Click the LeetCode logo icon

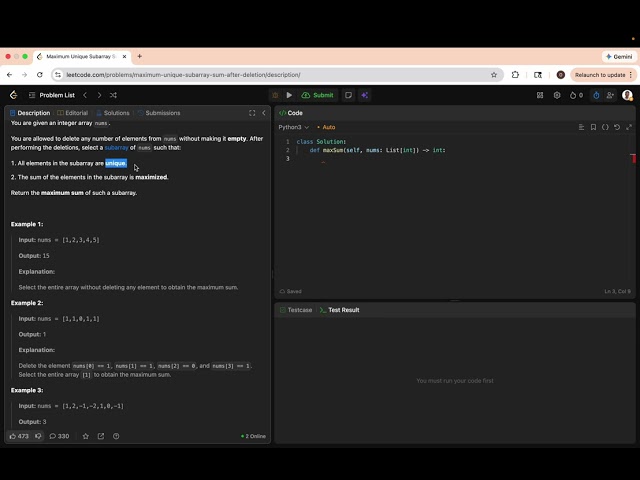(x=13, y=95)
